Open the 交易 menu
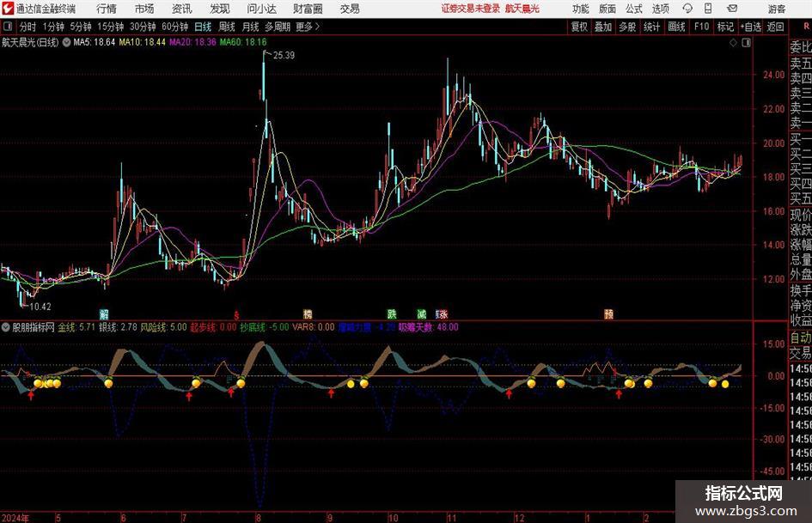 pyautogui.click(x=350, y=9)
